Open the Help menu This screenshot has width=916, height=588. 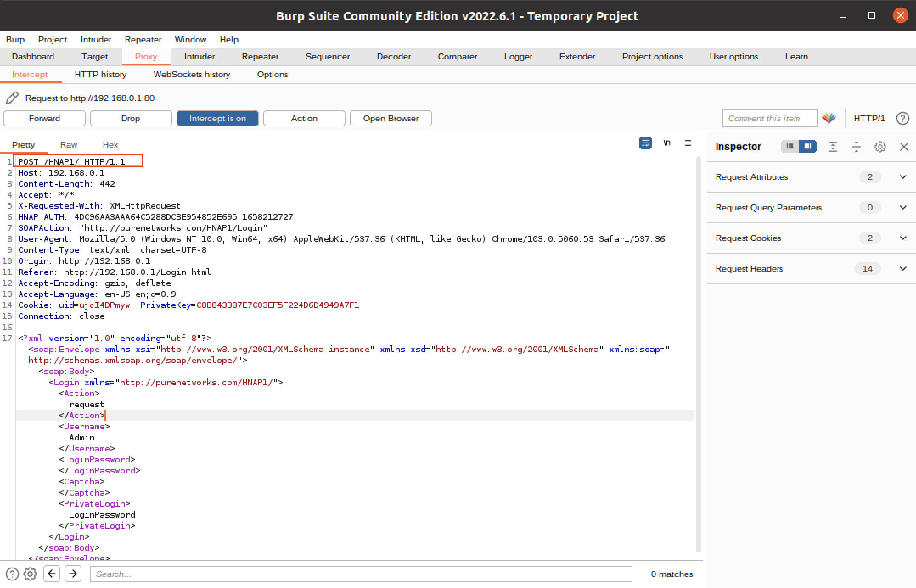229,39
